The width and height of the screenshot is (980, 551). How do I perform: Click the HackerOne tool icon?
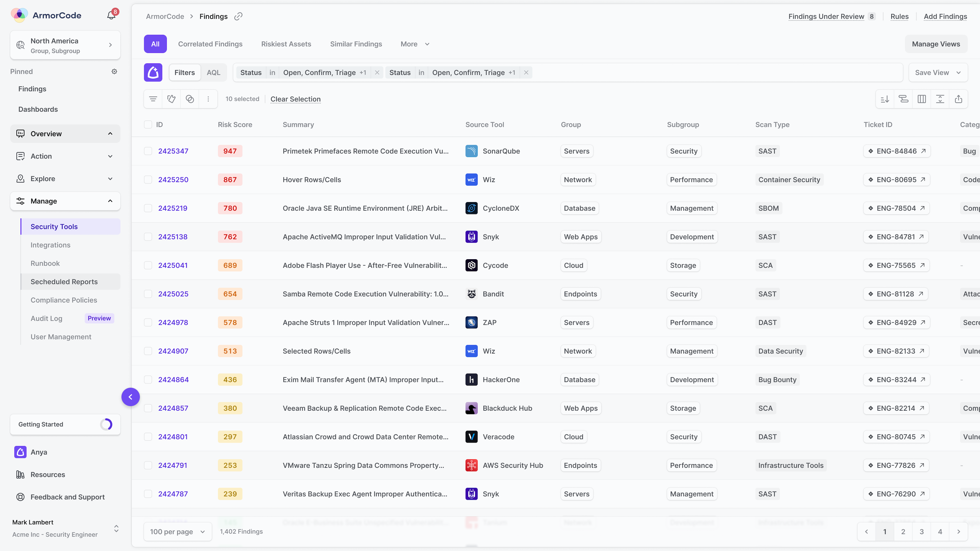click(471, 380)
